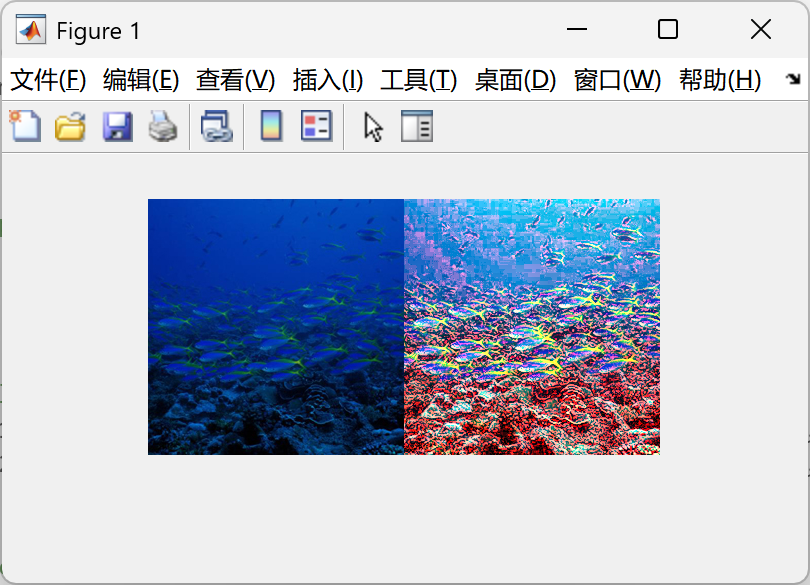Open the 编辑(E) menu
The image size is (810, 585).
[141, 80]
